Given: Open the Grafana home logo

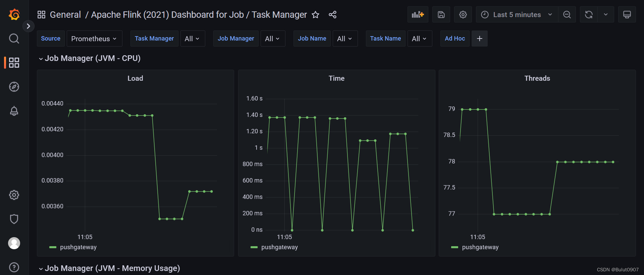Looking at the screenshot, I should tap(14, 14).
